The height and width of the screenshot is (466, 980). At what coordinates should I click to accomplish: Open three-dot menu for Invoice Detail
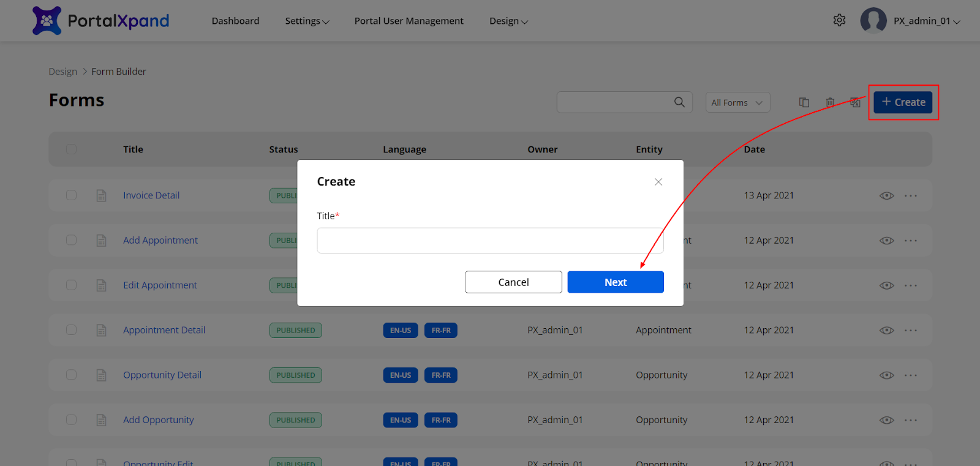tap(911, 196)
